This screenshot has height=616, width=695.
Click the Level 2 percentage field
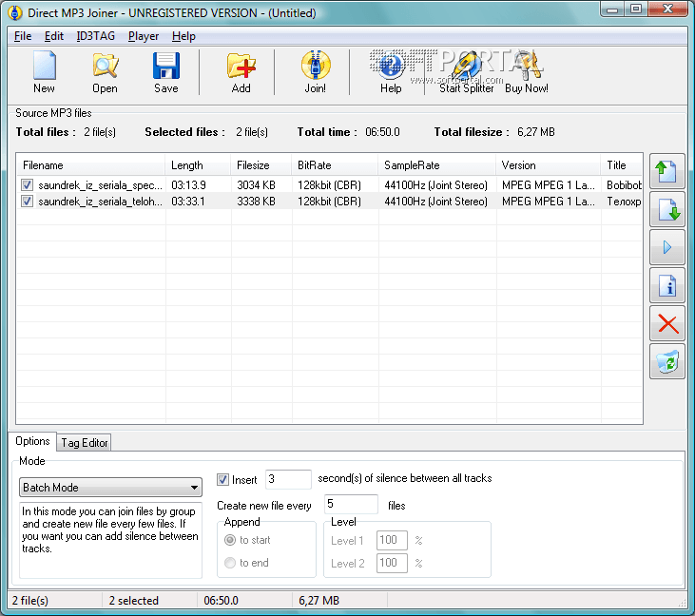tap(392, 563)
